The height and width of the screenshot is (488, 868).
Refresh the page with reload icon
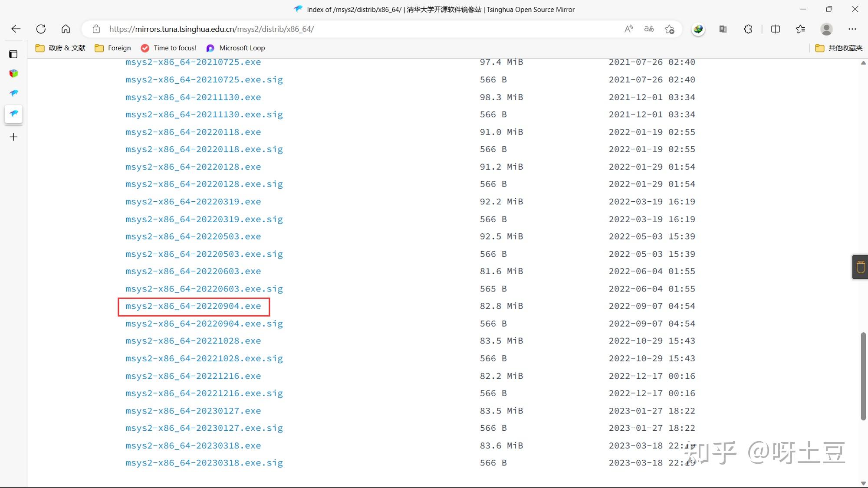(x=41, y=29)
